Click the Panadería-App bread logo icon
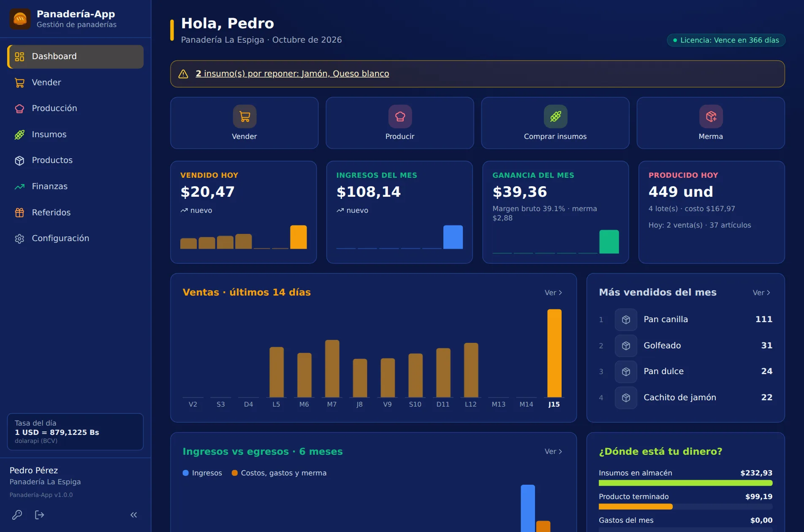804x532 pixels. [x=20, y=19]
